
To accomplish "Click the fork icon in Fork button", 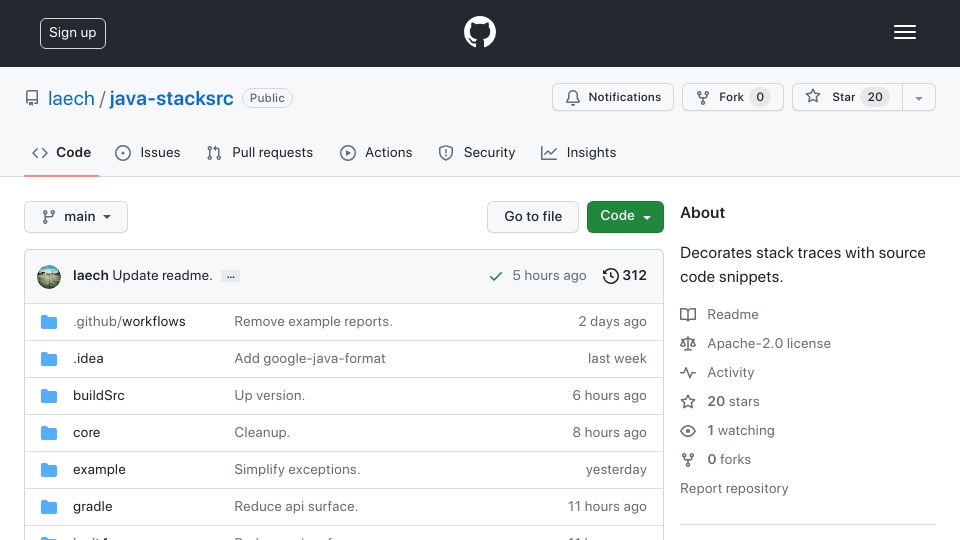I will coord(703,97).
